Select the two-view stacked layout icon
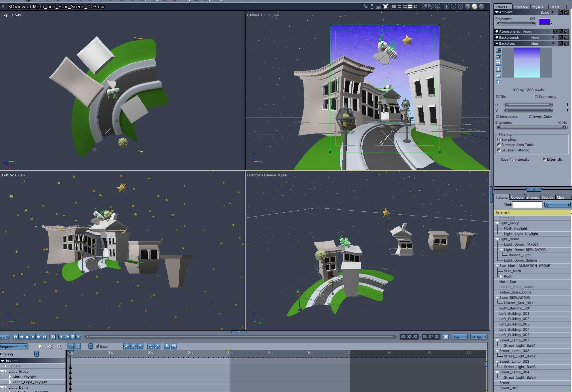This screenshot has height=392, width=572. click(399, 6)
